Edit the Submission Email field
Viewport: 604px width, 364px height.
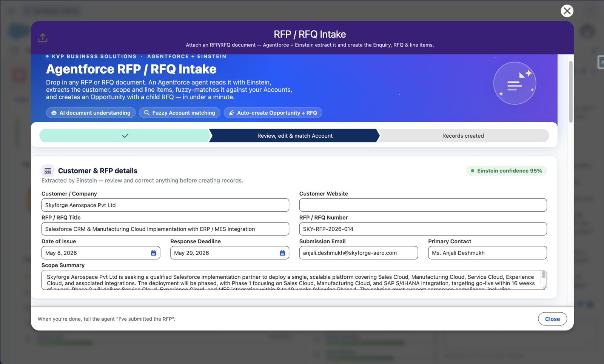click(x=359, y=253)
